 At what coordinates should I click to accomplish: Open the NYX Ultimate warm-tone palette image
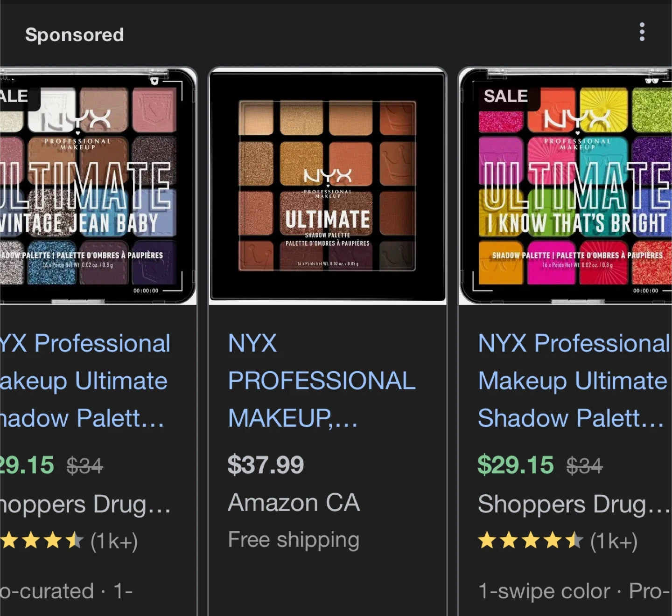(x=328, y=186)
